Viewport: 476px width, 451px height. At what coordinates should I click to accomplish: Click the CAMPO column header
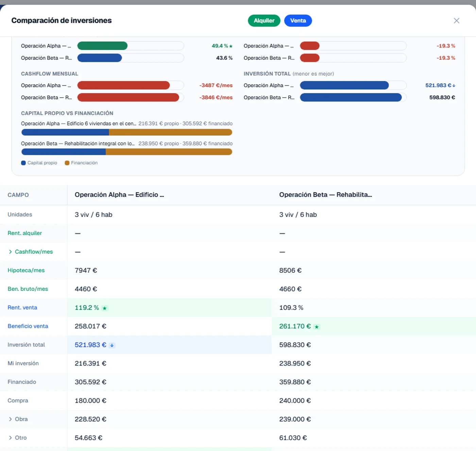tap(18, 195)
